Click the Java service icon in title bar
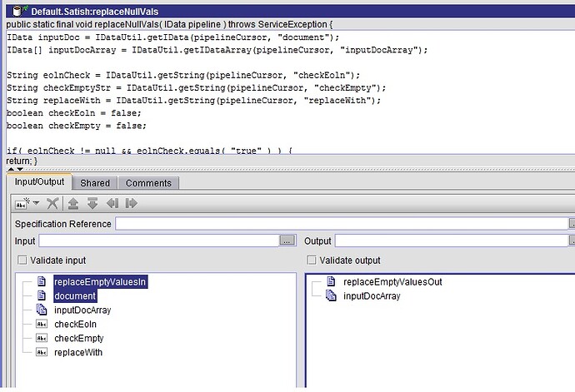The image size is (575, 392). 19,11
